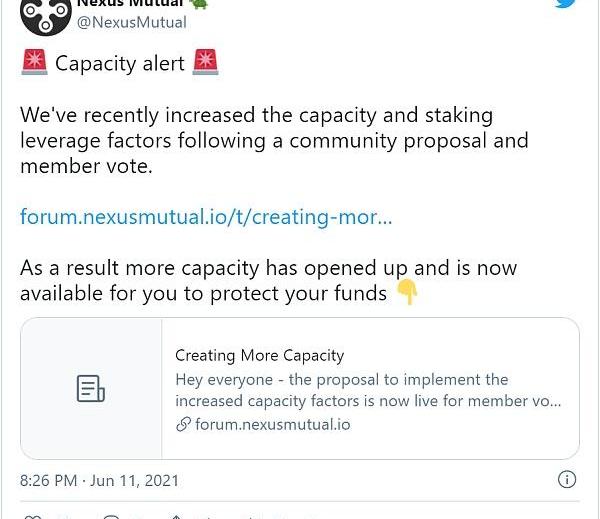Click the Nexus Mutual profile avatar
Image resolution: width=600 pixels, height=519 pixels.
tap(45, 12)
